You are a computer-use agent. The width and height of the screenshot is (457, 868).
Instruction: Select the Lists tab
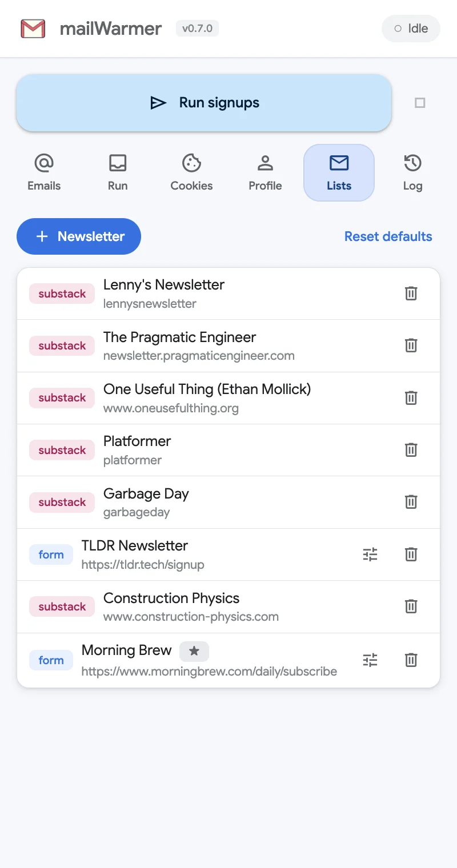coord(339,172)
